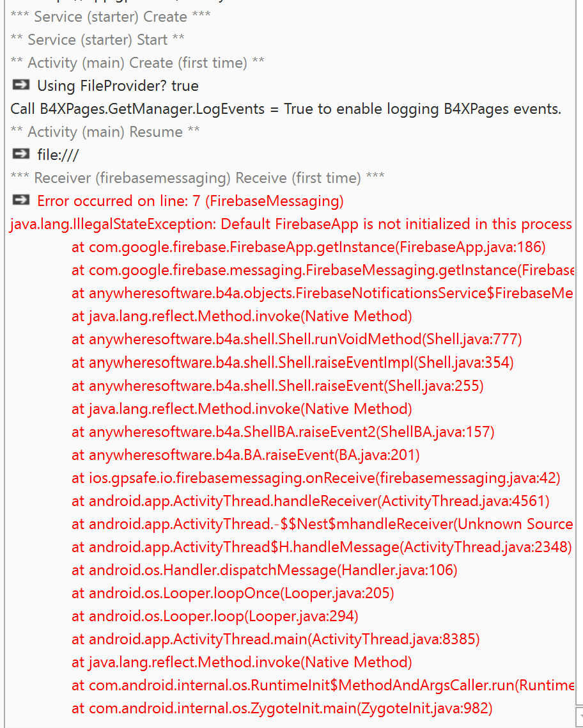Image resolution: width=583 pixels, height=728 pixels.
Task: Select the 'Receiver (firebasemessaging) Receive (first time)' line
Action: 197,178
